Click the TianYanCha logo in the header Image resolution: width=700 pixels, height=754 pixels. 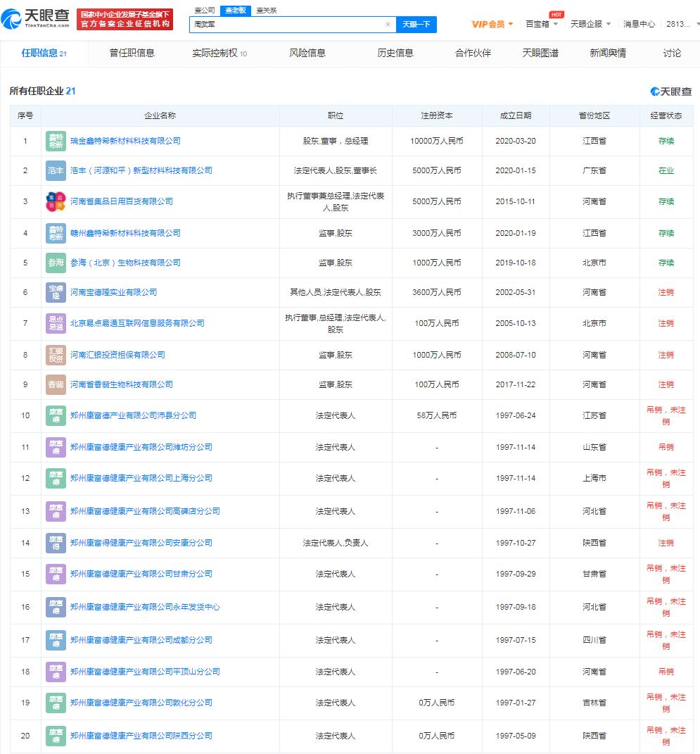36,19
